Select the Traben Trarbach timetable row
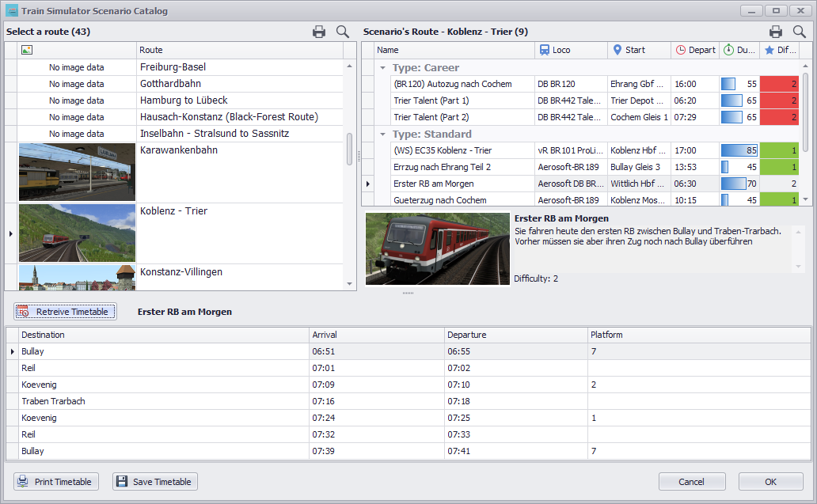 53,401
